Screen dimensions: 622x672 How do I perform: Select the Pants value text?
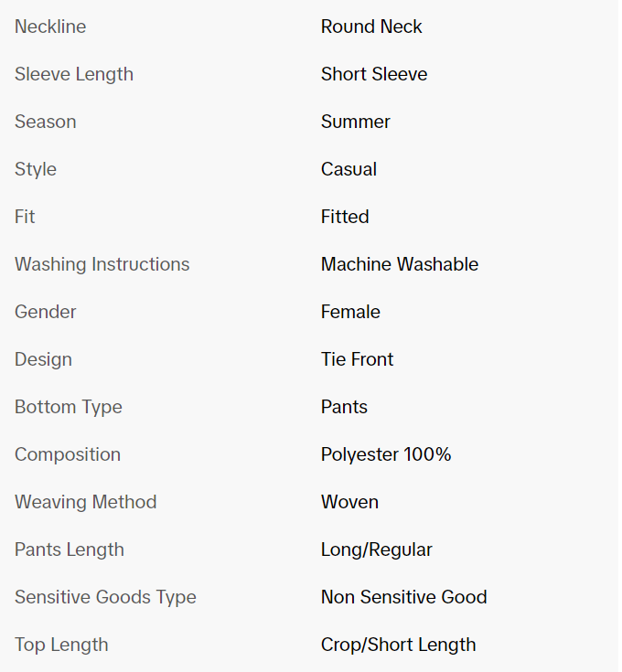(x=344, y=407)
